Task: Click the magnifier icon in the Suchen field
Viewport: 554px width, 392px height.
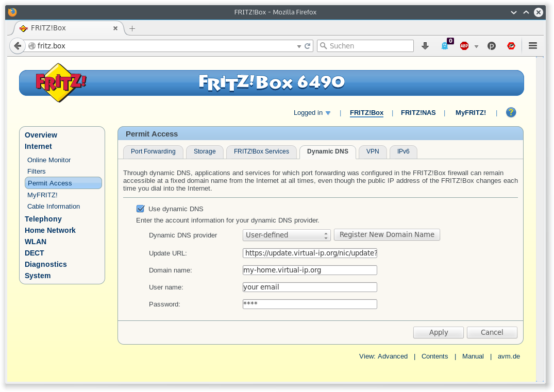Action: pyautogui.click(x=323, y=46)
